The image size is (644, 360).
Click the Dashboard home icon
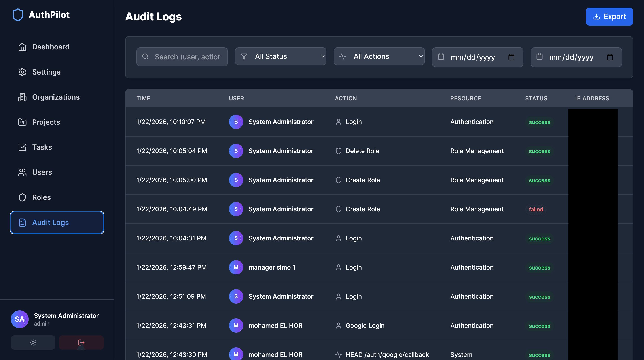coord(23,47)
